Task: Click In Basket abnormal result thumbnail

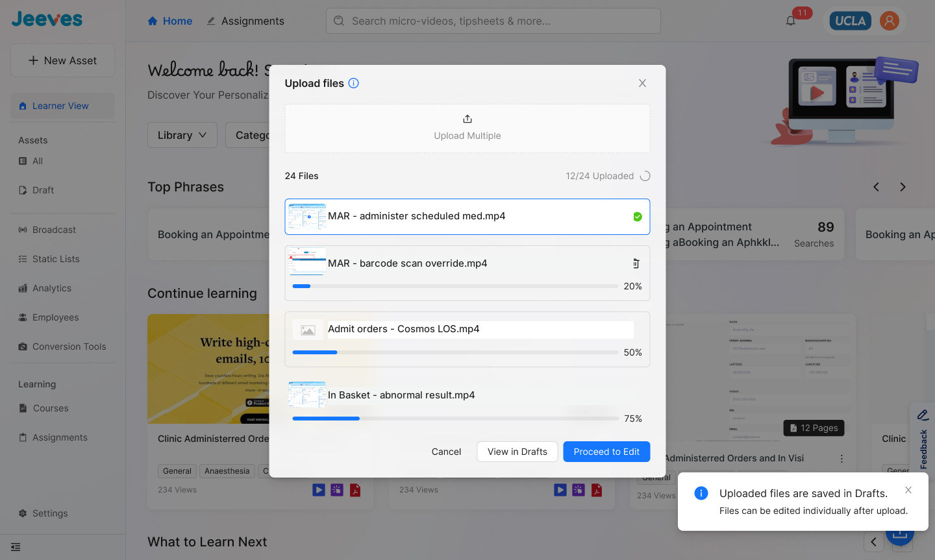Action: (307, 395)
